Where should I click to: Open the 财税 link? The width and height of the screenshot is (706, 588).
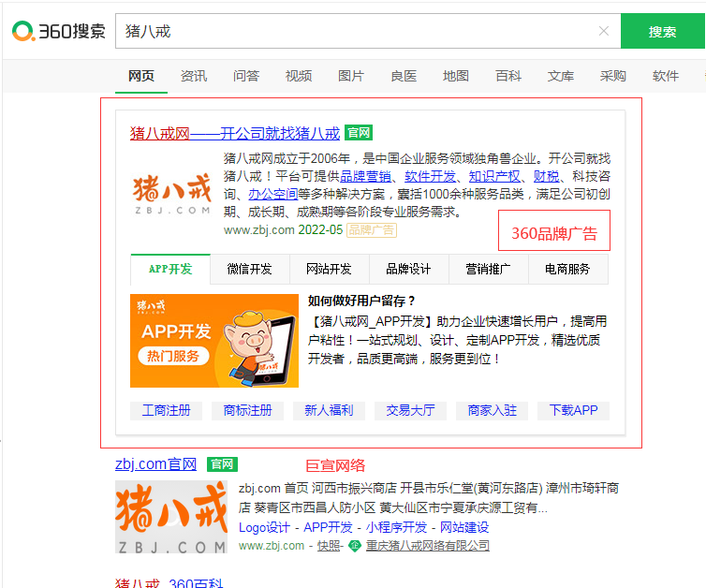[546, 176]
